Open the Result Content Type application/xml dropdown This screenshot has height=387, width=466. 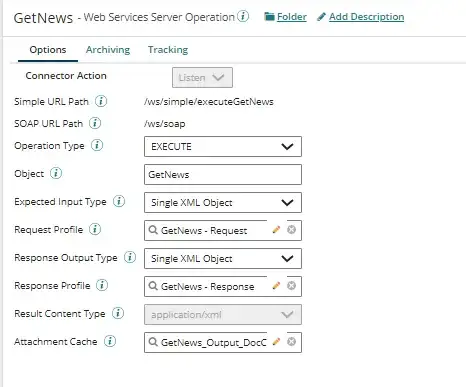tap(223, 314)
